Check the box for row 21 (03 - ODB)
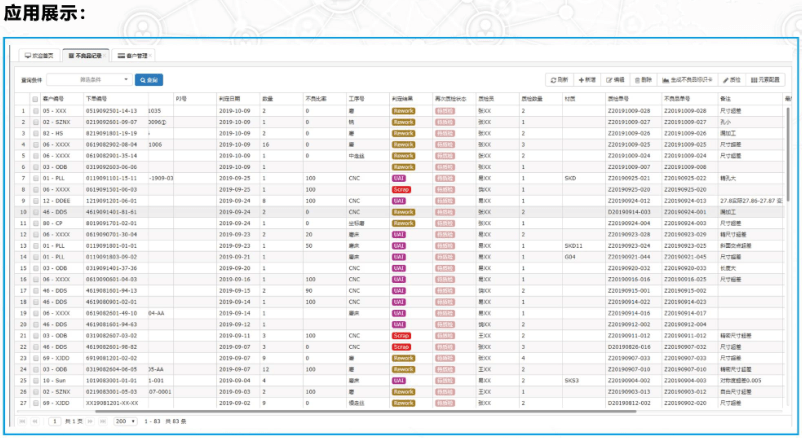The image size is (802, 438). (35, 336)
